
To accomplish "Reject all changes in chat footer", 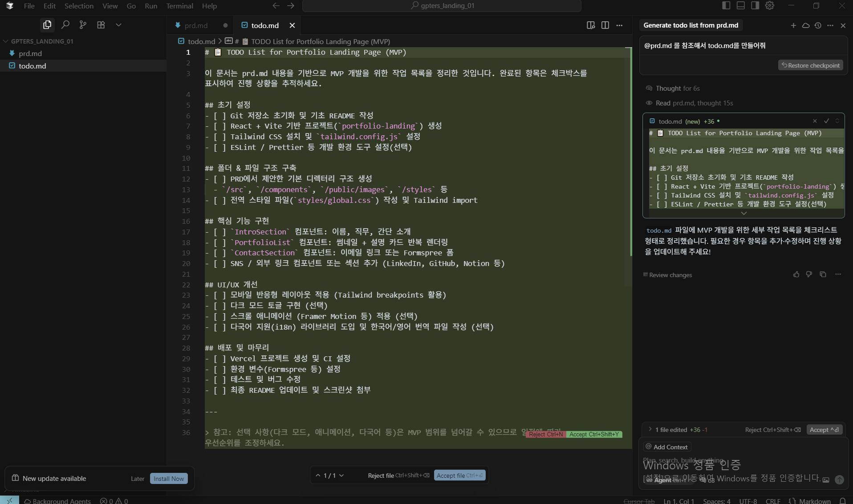I will 772,430.
